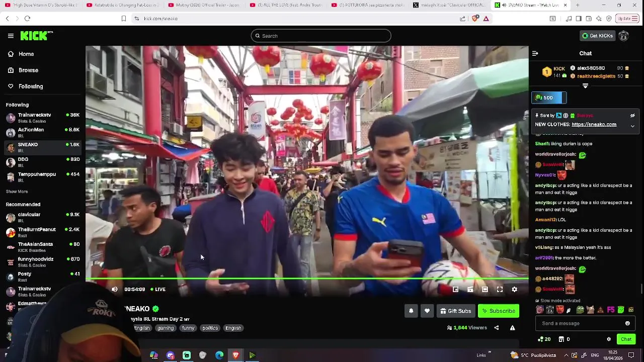Viewport: 644px width, 362px height.
Task: Insert the Pepe frog emote
Action: point(580,310)
